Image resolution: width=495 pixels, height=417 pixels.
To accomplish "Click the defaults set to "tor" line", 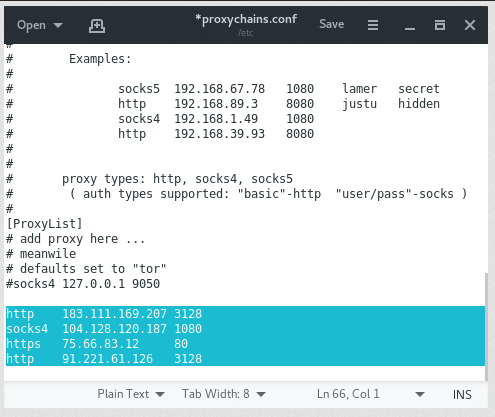I will click(x=86, y=269).
